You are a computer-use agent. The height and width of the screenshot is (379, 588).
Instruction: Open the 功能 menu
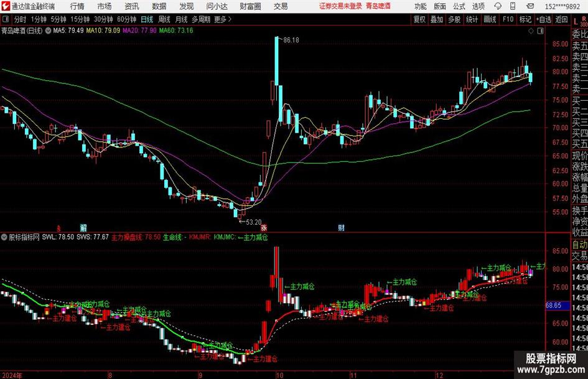coord(421,6)
